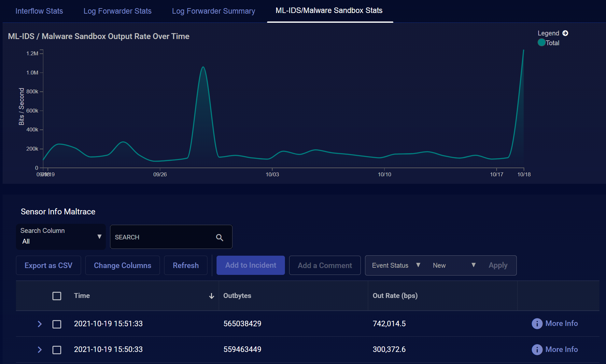Open More Info for 742,014.5 row

(562, 324)
